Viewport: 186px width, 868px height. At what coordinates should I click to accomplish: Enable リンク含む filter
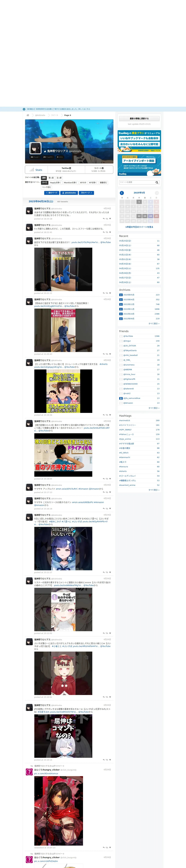(x=47, y=187)
